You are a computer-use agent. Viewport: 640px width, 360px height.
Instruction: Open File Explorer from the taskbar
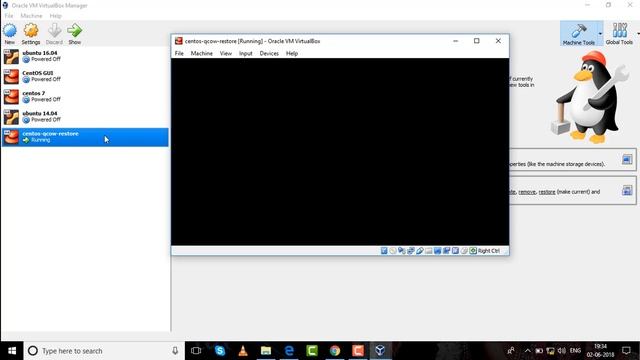pos(266,351)
